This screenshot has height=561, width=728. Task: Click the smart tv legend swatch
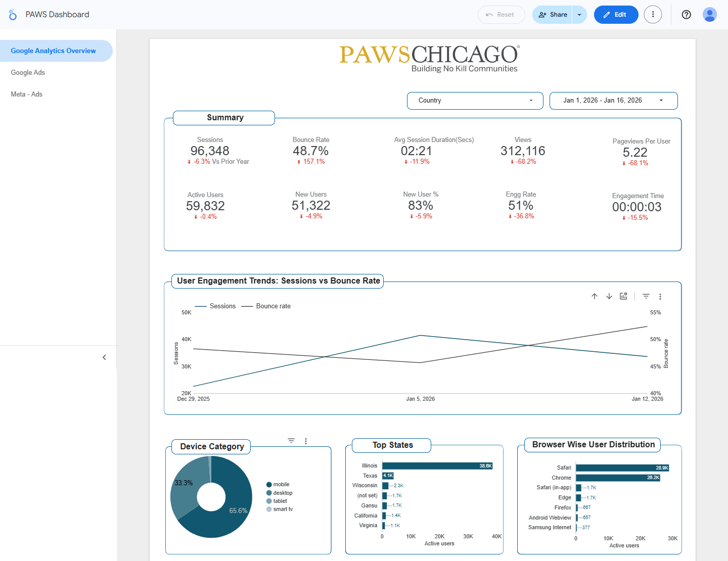[x=269, y=509]
